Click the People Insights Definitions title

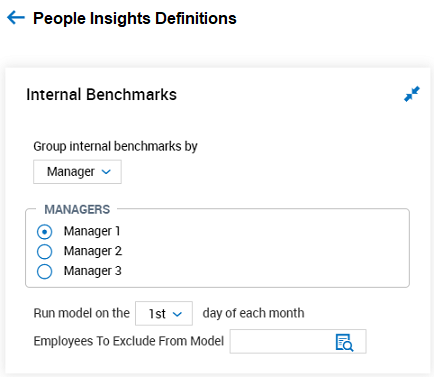[x=135, y=18]
